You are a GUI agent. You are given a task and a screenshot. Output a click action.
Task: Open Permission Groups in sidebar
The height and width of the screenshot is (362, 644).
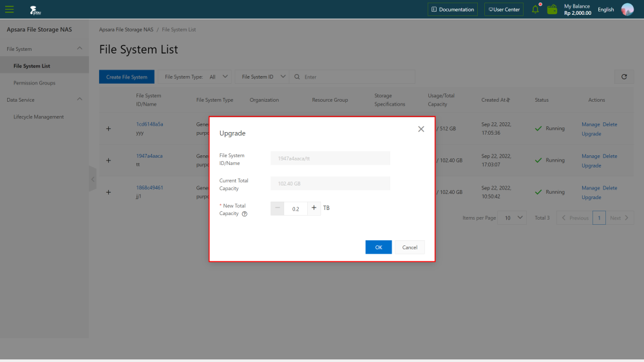pos(35,82)
